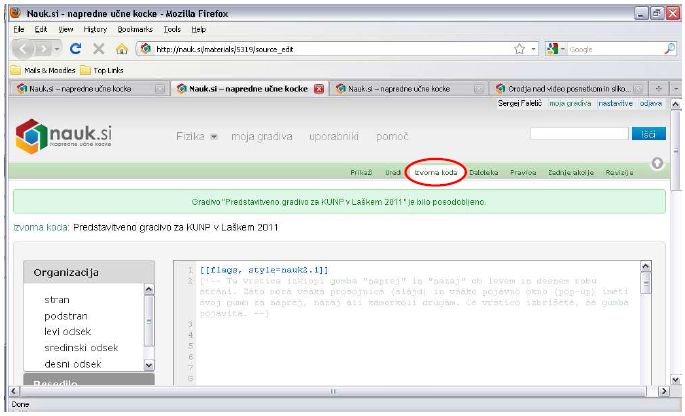
Task: Open the tab list dropdown arrow
Action: point(674,88)
